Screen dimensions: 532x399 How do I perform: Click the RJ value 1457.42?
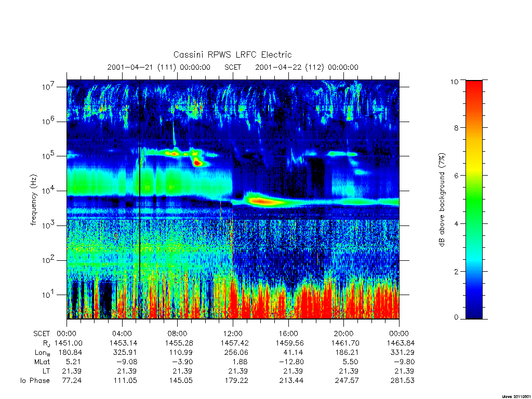[x=234, y=343]
